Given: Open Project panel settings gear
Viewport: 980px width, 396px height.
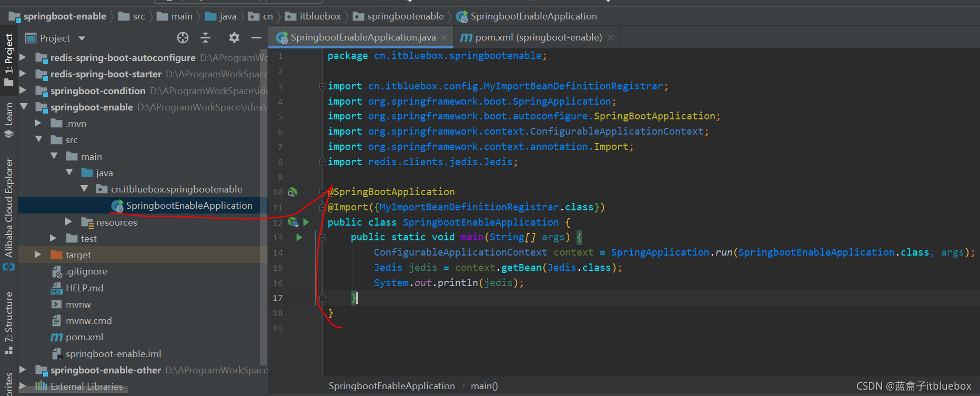Looking at the screenshot, I should [234, 37].
